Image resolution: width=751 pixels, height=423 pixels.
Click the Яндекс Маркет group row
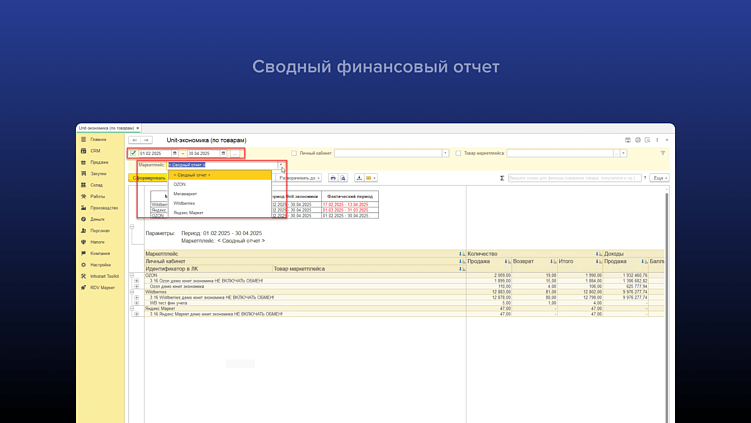pos(306,309)
